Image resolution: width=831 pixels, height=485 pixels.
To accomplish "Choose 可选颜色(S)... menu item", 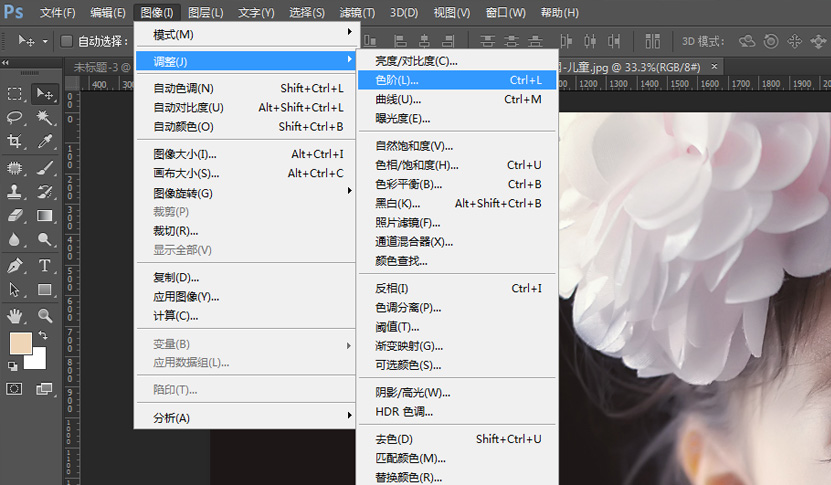I will (458, 365).
